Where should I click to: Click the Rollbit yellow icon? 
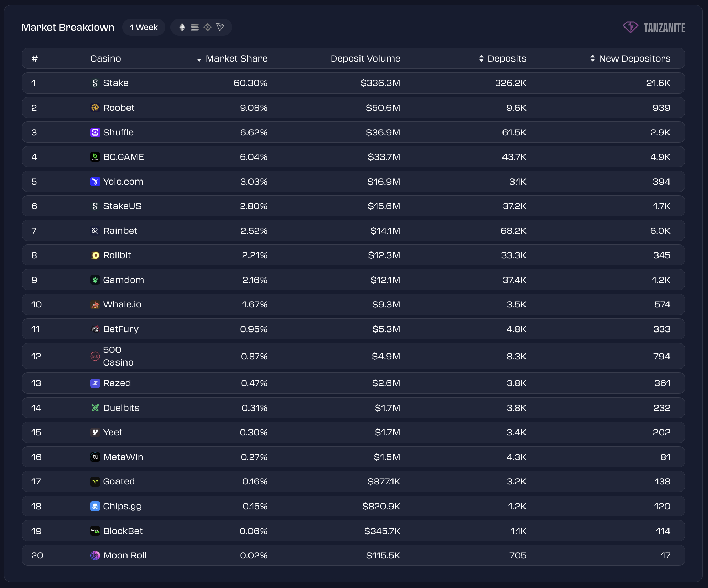[x=95, y=255]
